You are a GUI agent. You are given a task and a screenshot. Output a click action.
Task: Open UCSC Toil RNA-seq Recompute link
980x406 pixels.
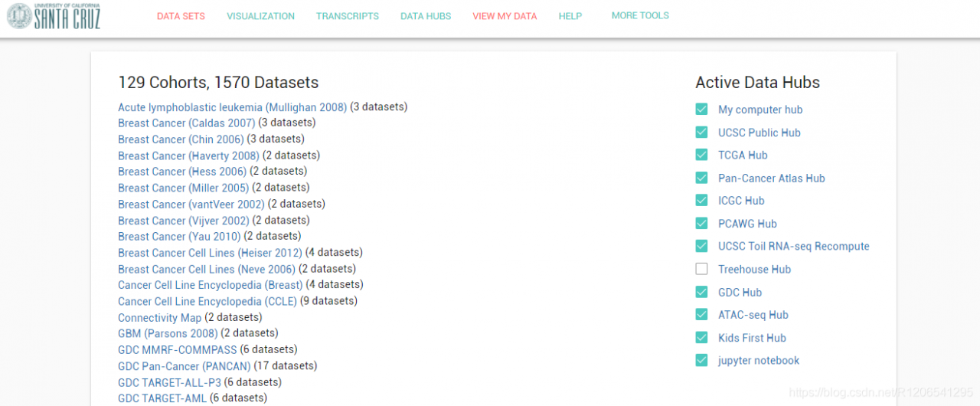tap(794, 246)
